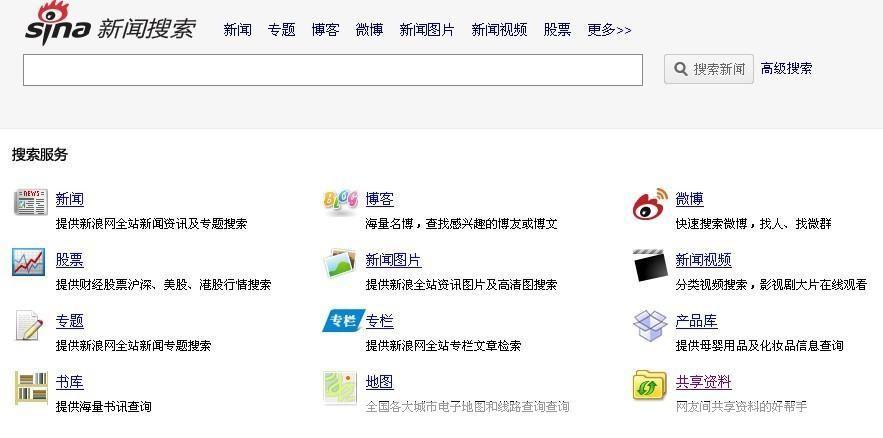
Task: Click the text 快速搜索微博，找人、找微群
Action: tap(754, 224)
